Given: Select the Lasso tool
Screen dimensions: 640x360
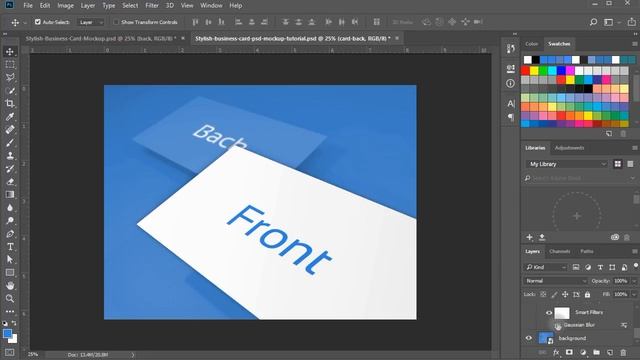Looking at the screenshot, I should [10, 78].
